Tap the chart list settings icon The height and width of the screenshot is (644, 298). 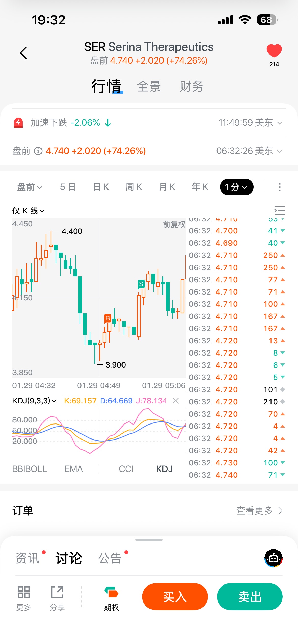coord(279,211)
